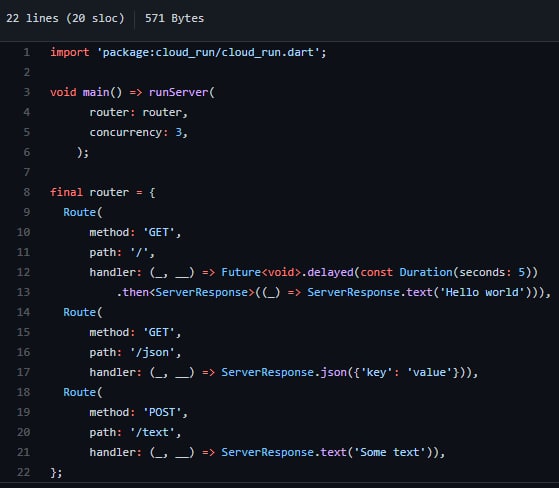Click the 'seconds' parameter name
The width and height of the screenshot is (559, 488).
click(x=482, y=272)
